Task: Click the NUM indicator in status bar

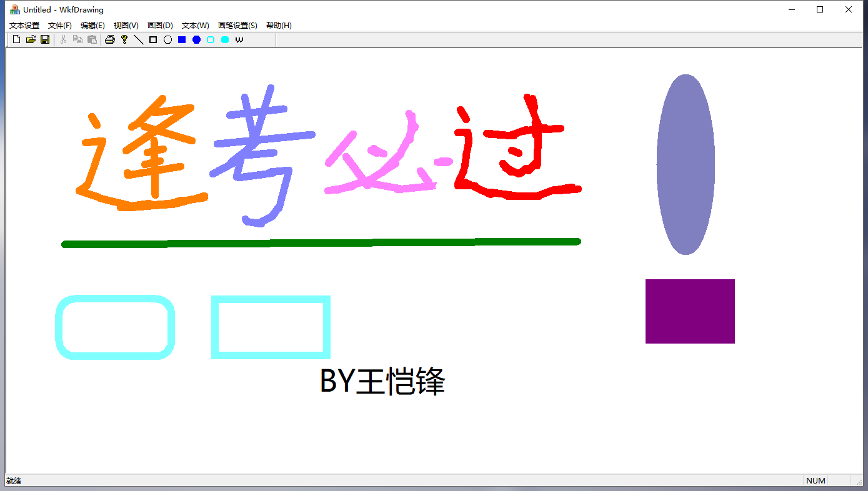Action: tap(816, 481)
